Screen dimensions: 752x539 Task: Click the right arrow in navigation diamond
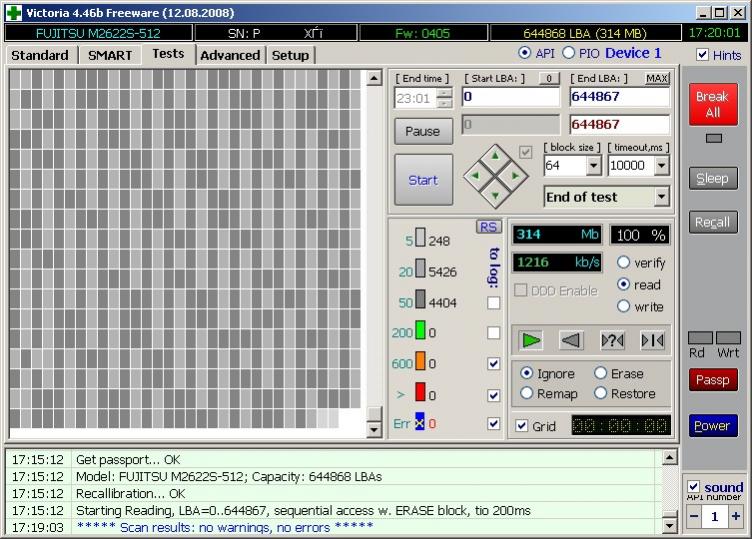point(515,177)
